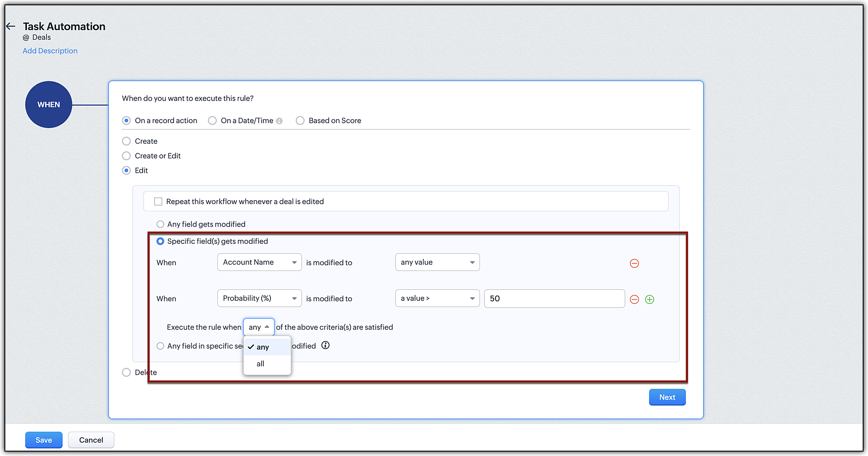
Task: Expand the any value dropdown
Action: [437, 262]
